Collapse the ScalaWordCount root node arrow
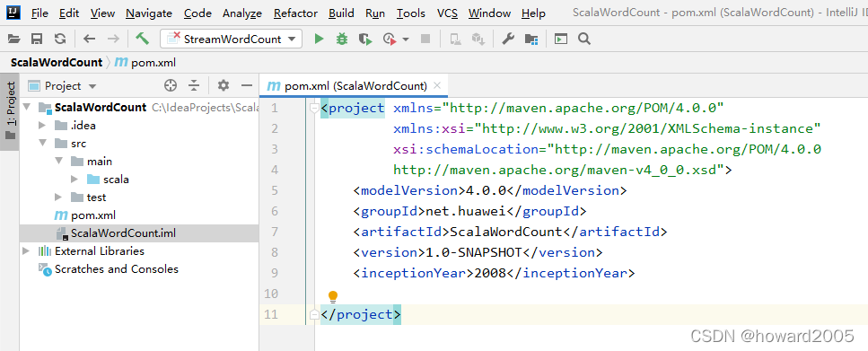The height and width of the screenshot is (351, 868). coord(26,107)
